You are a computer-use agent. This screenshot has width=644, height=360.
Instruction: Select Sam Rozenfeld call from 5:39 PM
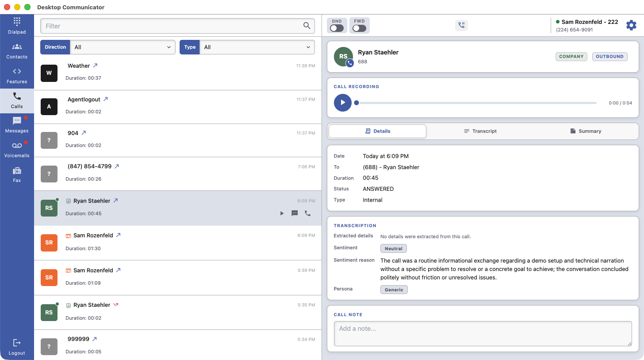(178, 278)
